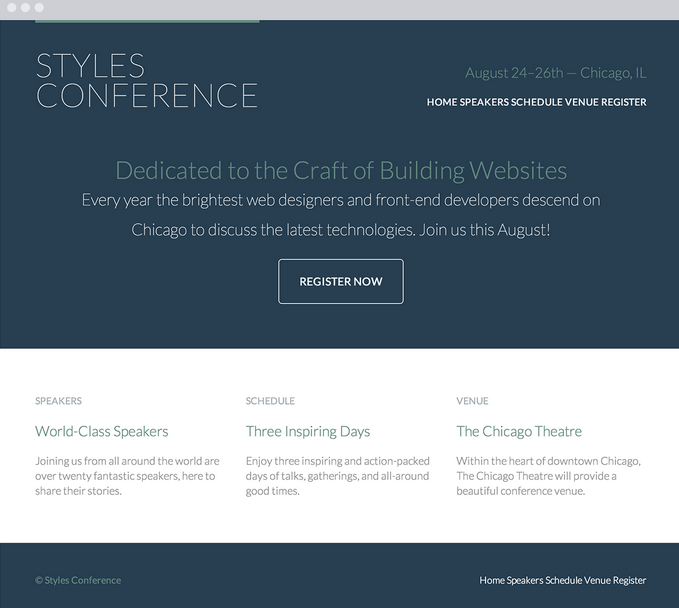The height and width of the screenshot is (608, 679).
Task: Open Register in the header navigation
Action: [624, 102]
